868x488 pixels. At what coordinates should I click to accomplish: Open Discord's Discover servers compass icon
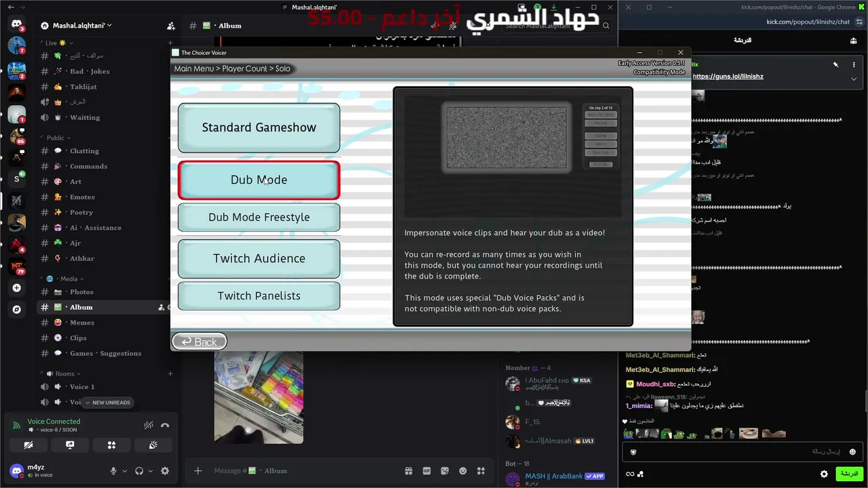(x=16, y=309)
